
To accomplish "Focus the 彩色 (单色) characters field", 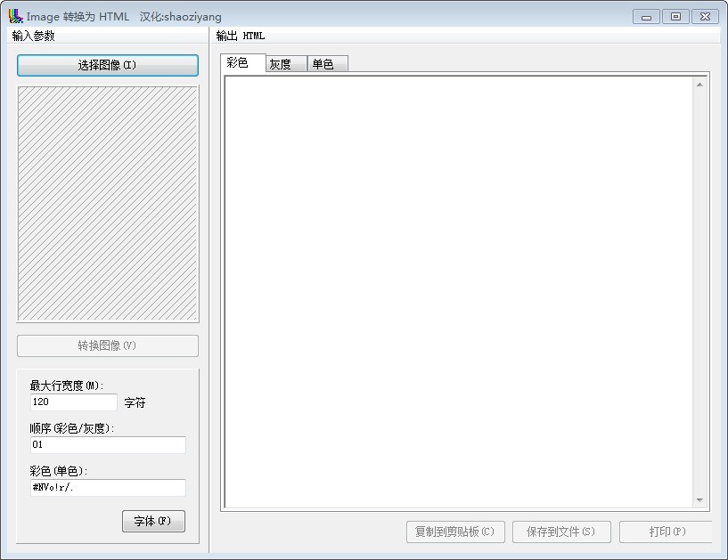I will click(x=108, y=487).
